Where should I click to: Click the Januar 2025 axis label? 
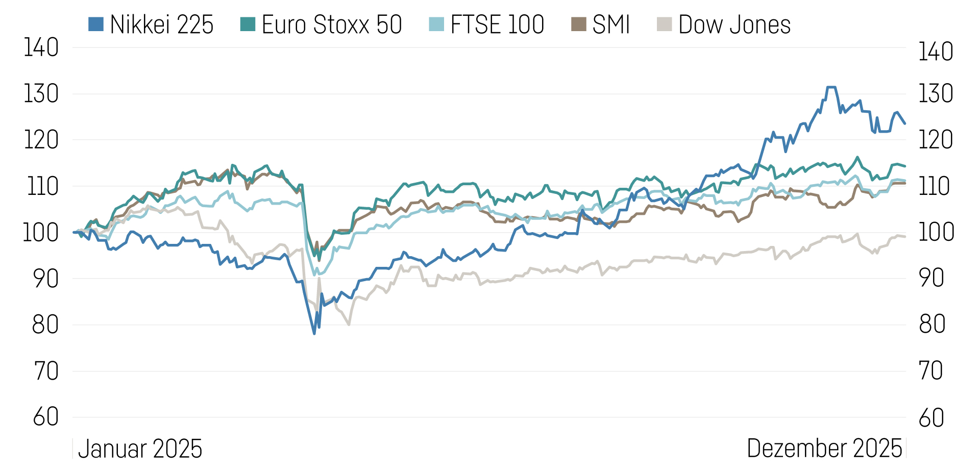coord(140,449)
